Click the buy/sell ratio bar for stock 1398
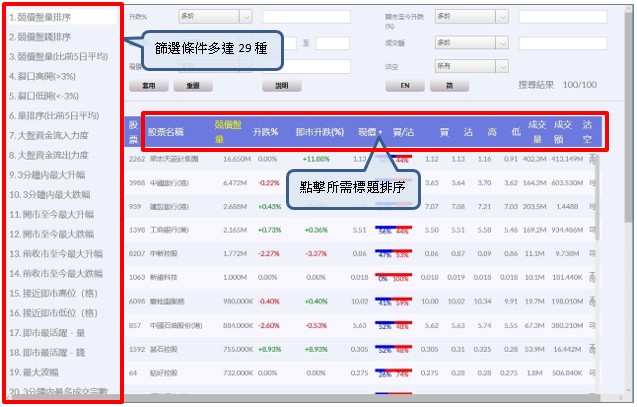The width and height of the screenshot is (637, 407). [x=390, y=230]
